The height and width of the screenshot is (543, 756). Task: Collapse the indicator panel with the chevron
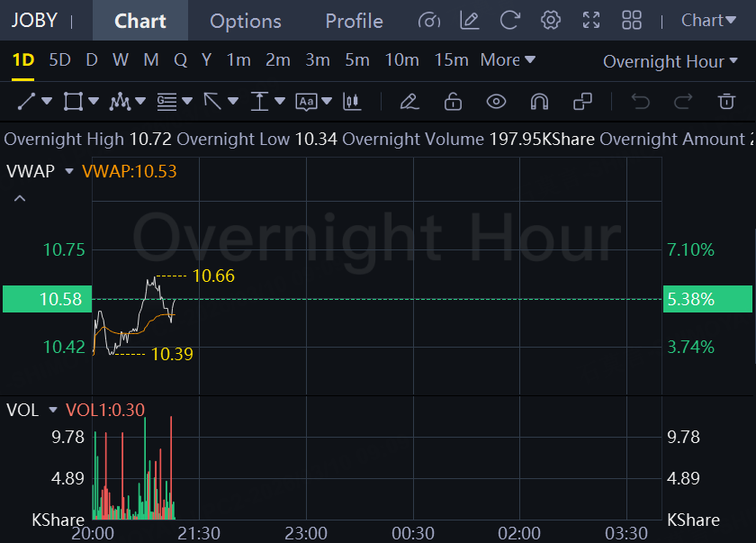[x=20, y=198]
